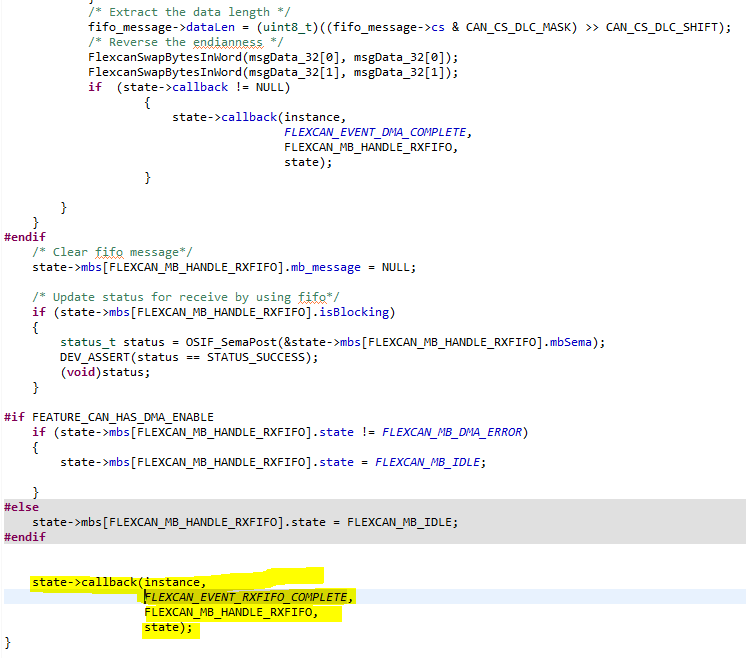The image size is (746, 658).
Task: Click "mb_message" in the NULL assignment line
Action: tap(325, 267)
